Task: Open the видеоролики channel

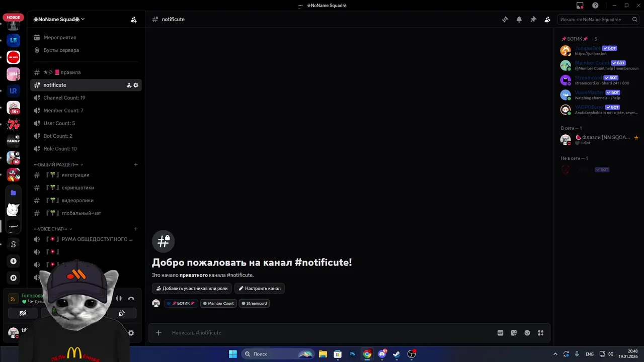Action: click(x=86, y=200)
